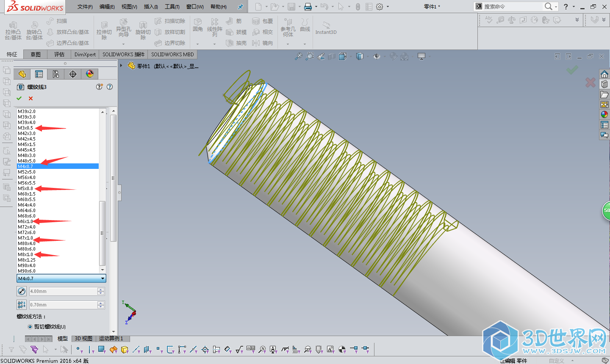The width and height of the screenshot is (610, 364).
Task: Confirm thread feature with green check
Action: (19, 98)
